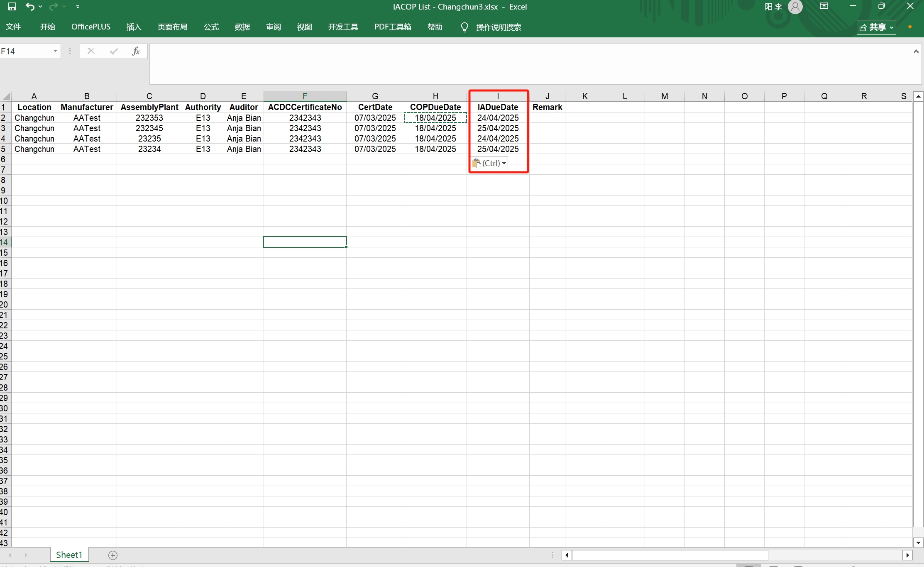Screen dimensions: 924x567
Task: Click the AssemblyPlant header cell
Action: pos(149,107)
